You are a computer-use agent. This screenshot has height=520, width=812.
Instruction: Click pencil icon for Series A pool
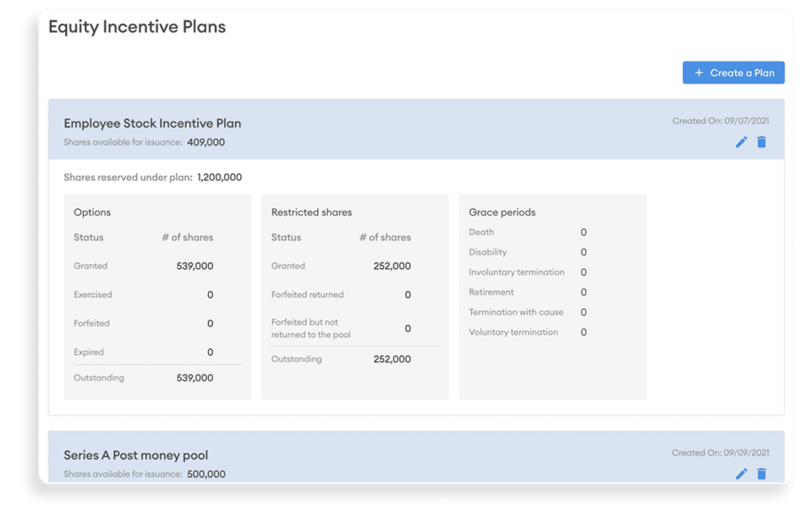[x=741, y=473]
